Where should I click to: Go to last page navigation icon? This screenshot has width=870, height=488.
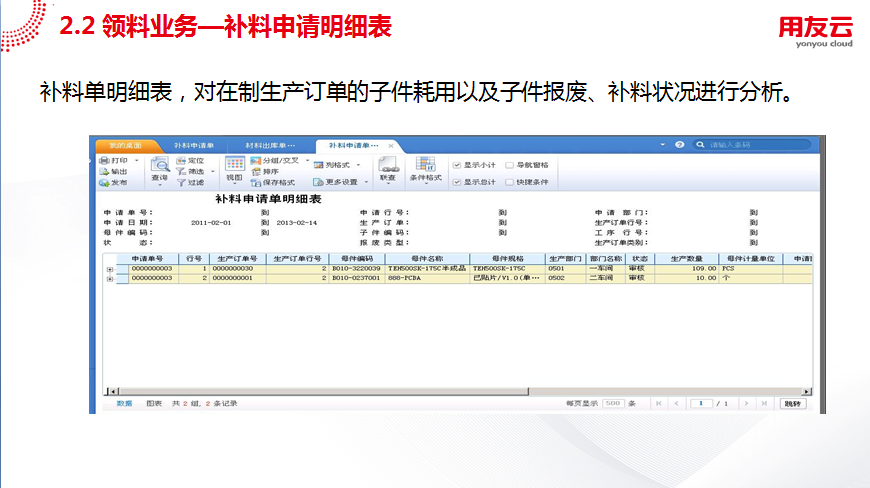click(764, 403)
